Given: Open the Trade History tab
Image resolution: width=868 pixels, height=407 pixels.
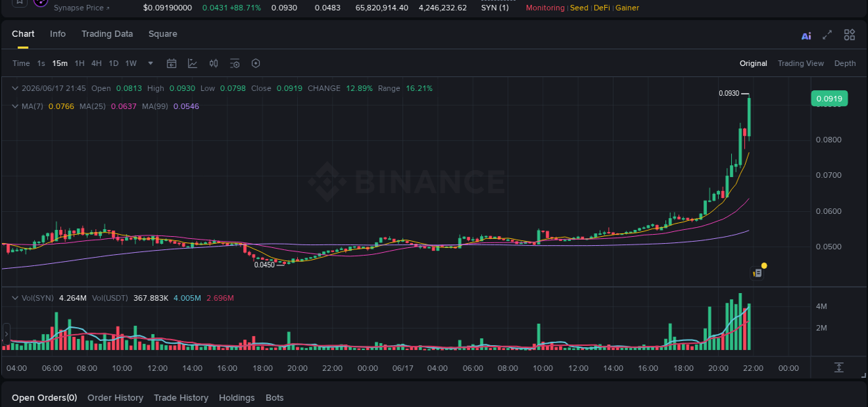Looking at the screenshot, I should (x=181, y=398).
